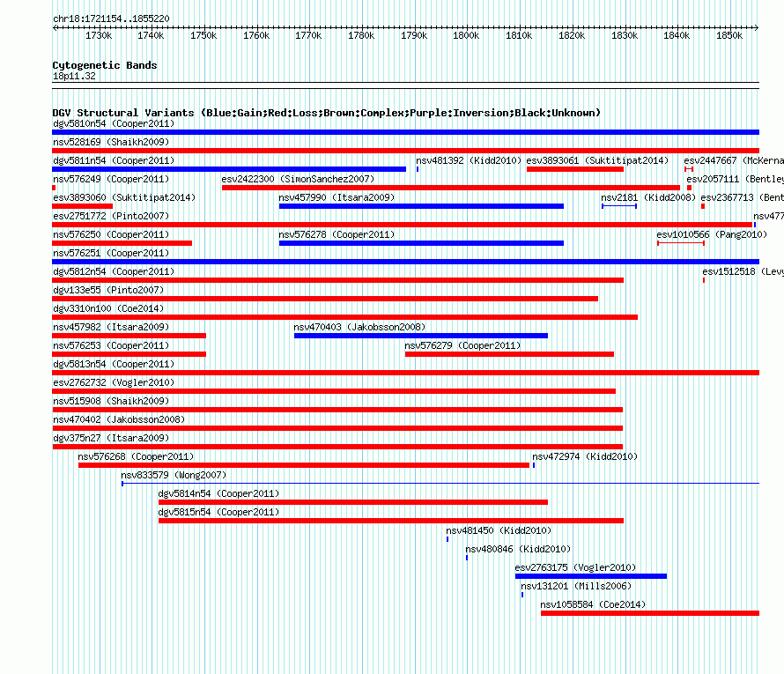This screenshot has height=674, width=784.
Task: Open nsv576249 (Cooper2011) label
Action: tap(111, 179)
